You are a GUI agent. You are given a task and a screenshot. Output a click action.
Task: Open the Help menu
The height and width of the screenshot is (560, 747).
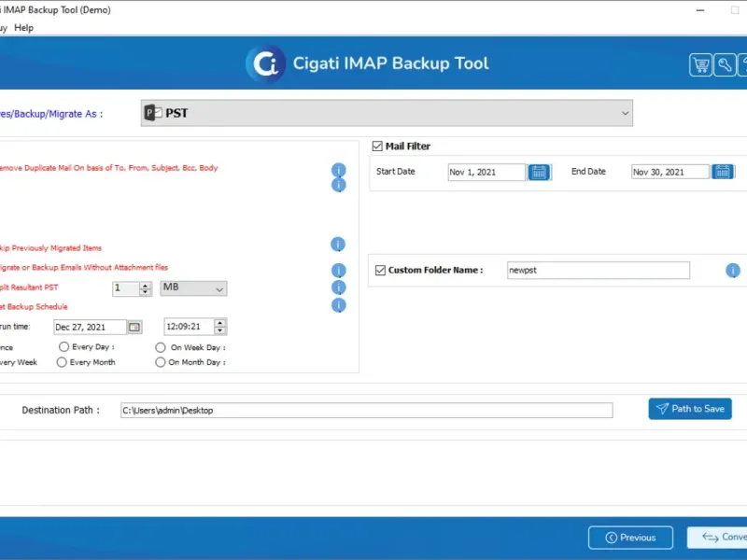click(24, 28)
